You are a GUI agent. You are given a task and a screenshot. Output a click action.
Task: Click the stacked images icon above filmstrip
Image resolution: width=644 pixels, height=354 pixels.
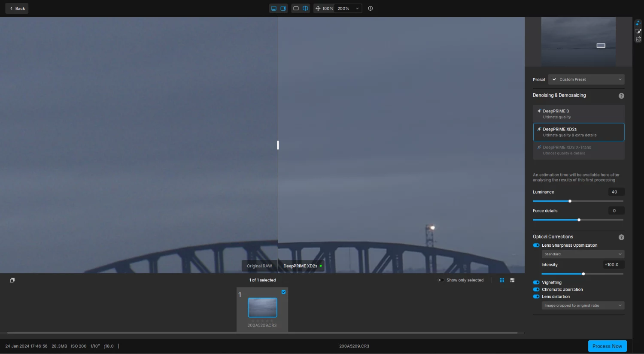click(x=12, y=280)
